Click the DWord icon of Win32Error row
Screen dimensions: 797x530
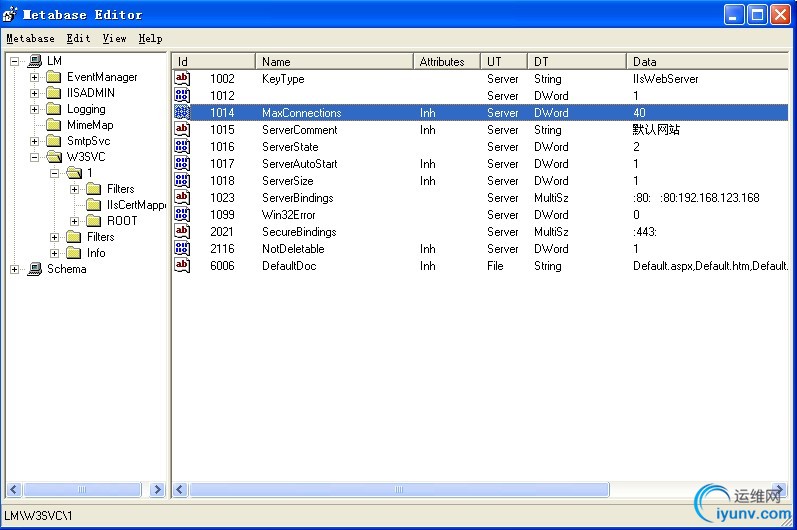pos(182,214)
